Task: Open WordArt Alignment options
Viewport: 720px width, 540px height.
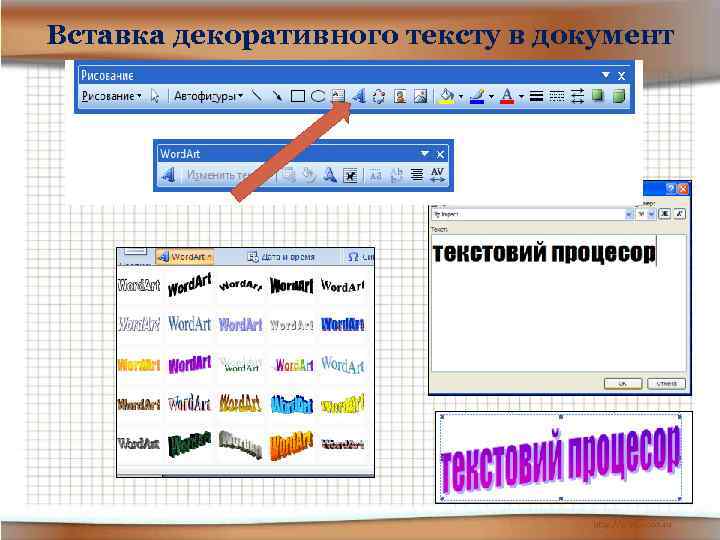Action: point(417,175)
